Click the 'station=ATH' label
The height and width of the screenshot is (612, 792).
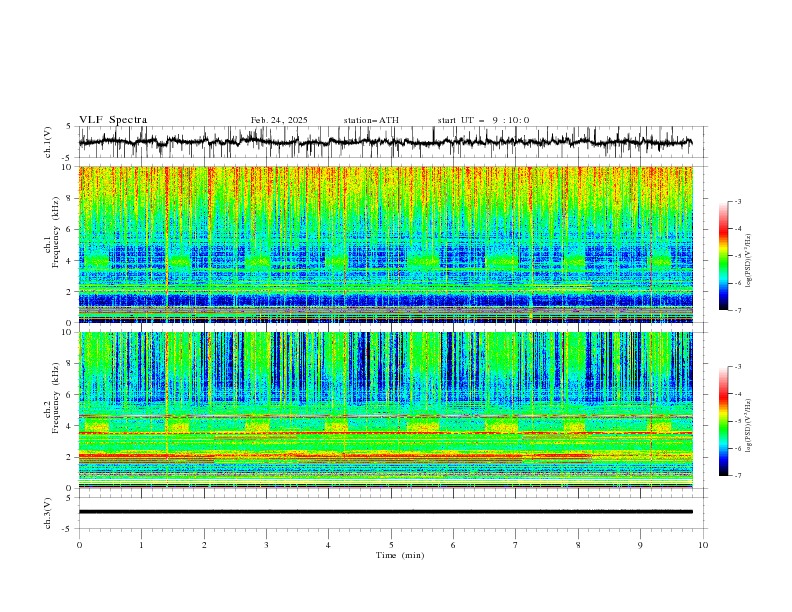371,120
